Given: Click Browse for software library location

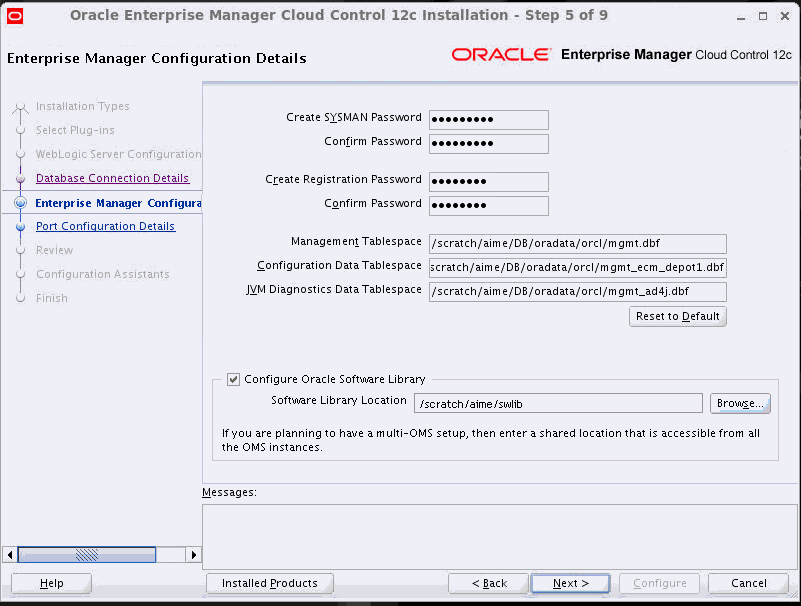Looking at the screenshot, I should click(x=740, y=403).
